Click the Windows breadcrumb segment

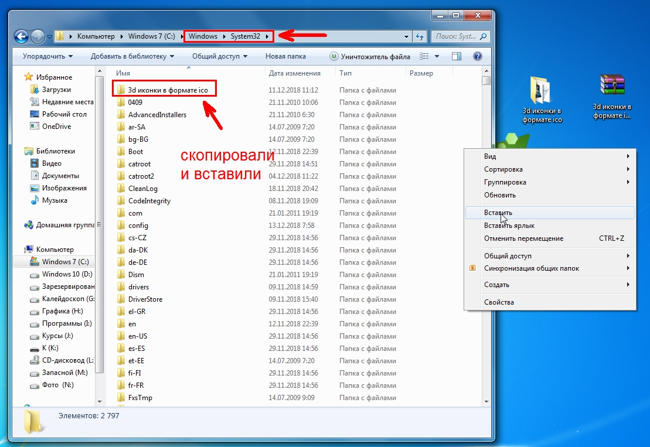pyautogui.click(x=203, y=36)
